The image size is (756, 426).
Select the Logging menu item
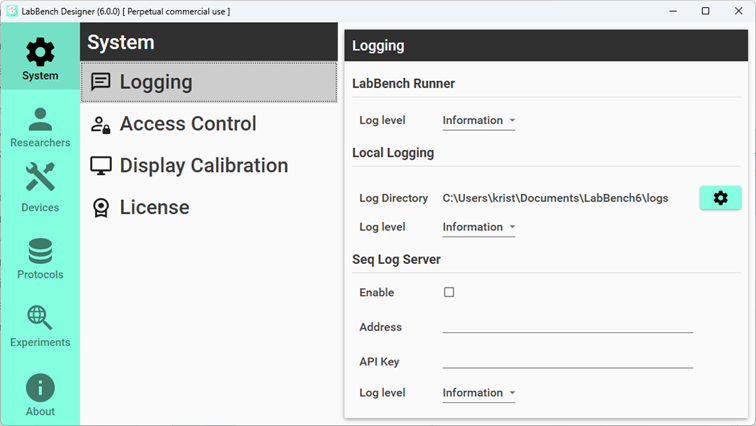point(209,82)
